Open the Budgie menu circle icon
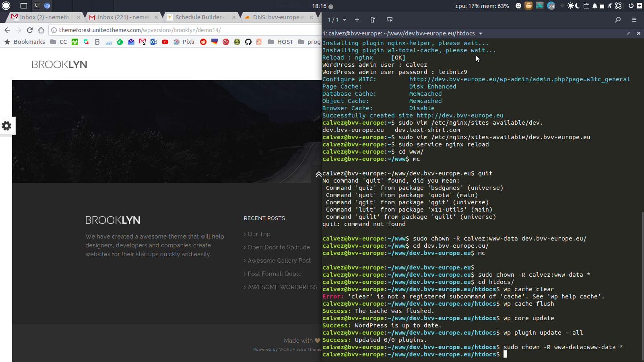 pyautogui.click(x=6, y=6)
